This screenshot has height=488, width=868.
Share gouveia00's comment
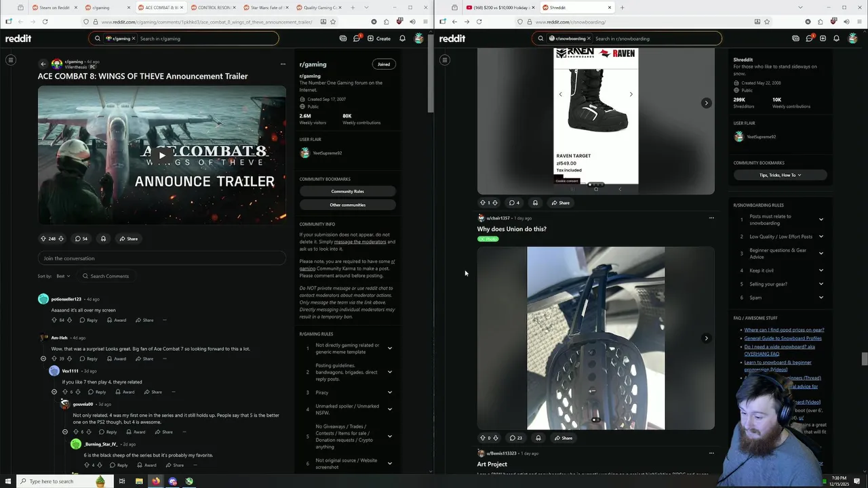point(163,432)
